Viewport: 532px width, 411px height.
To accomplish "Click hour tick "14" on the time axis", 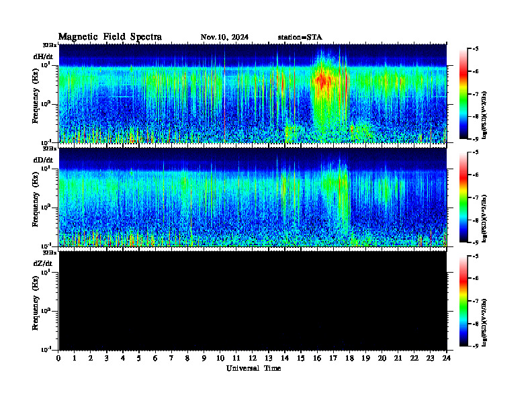I will pos(285,359).
